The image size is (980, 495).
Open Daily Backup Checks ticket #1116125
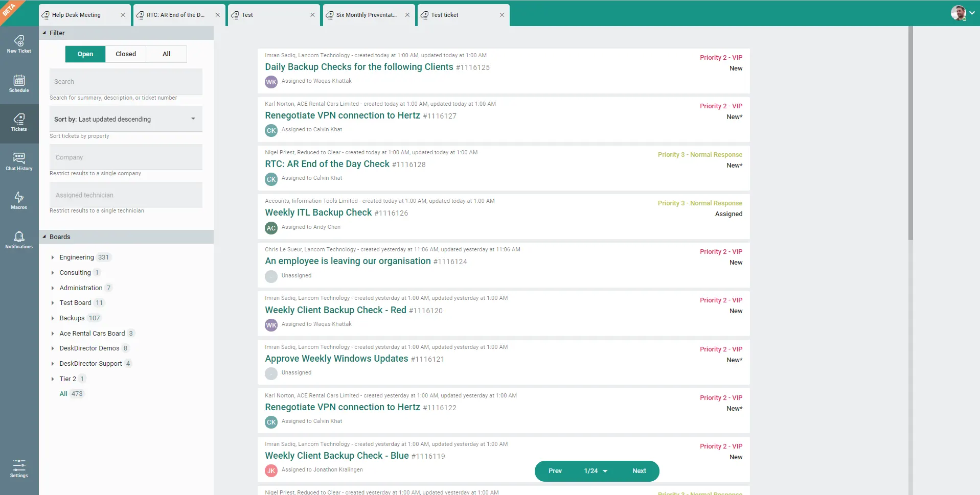tap(359, 67)
